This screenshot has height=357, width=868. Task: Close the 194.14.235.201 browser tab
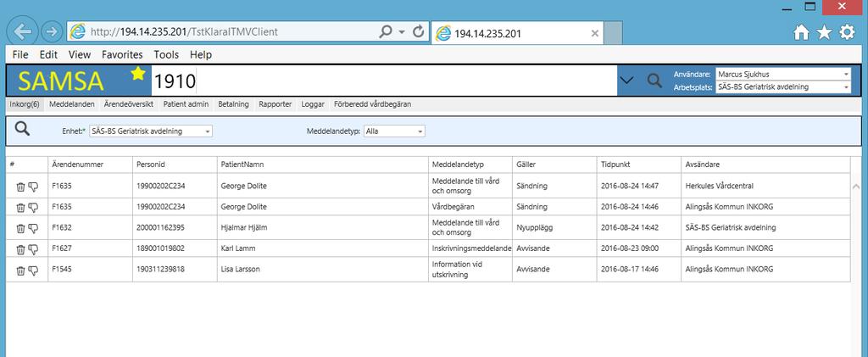(595, 33)
